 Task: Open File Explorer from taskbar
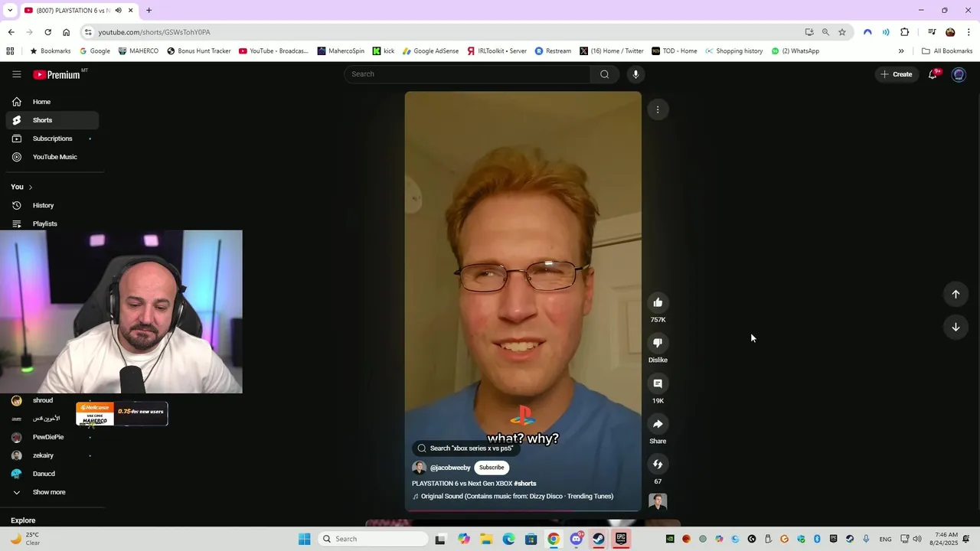click(486, 539)
